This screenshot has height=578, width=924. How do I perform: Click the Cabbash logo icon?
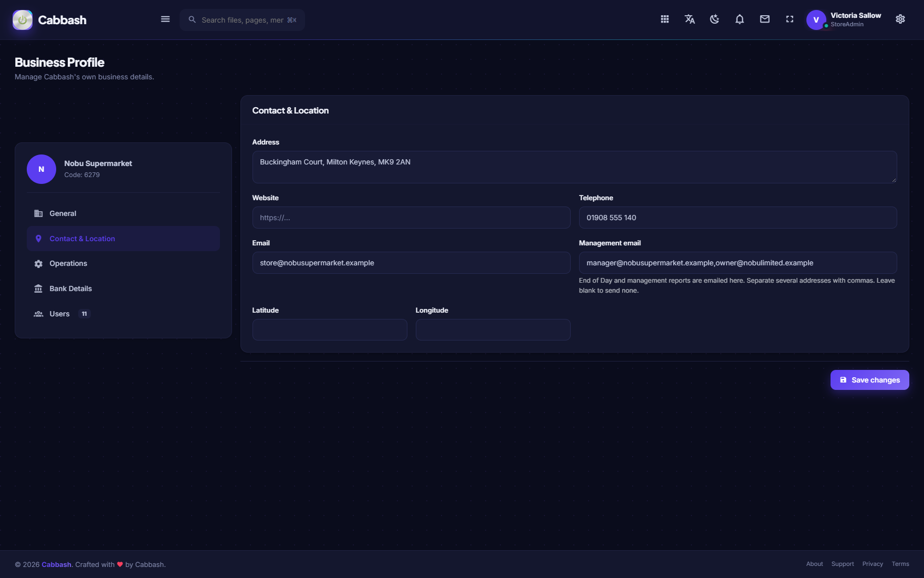click(23, 20)
